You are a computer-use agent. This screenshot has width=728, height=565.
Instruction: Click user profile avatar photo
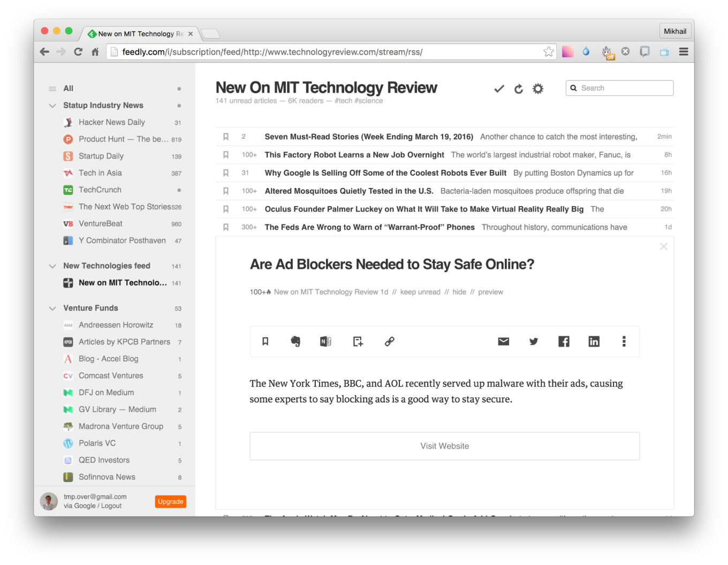click(x=49, y=501)
